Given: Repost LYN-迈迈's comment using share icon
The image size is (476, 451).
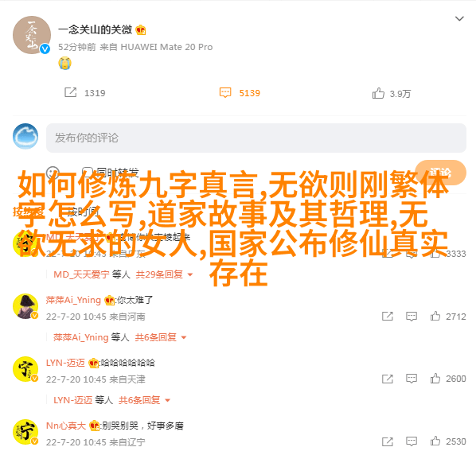Looking at the screenshot, I should 388,379.
